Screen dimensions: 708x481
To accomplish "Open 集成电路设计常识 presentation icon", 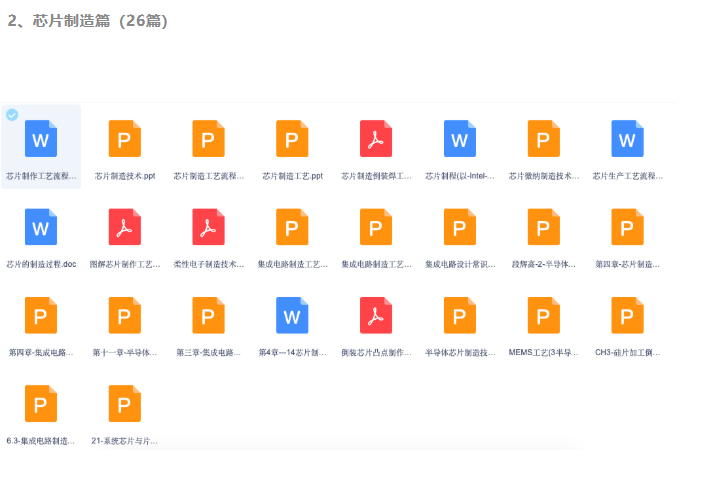I will (460, 227).
